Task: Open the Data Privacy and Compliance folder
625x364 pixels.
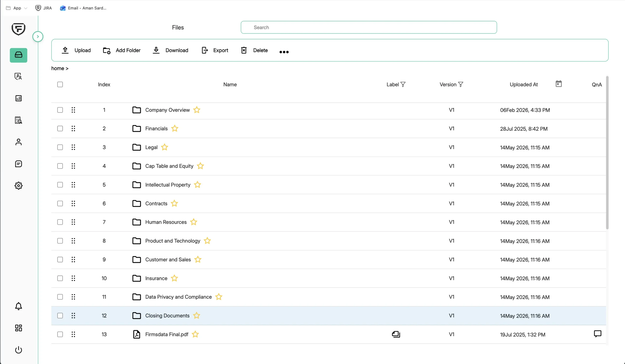Action: coord(178,297)
